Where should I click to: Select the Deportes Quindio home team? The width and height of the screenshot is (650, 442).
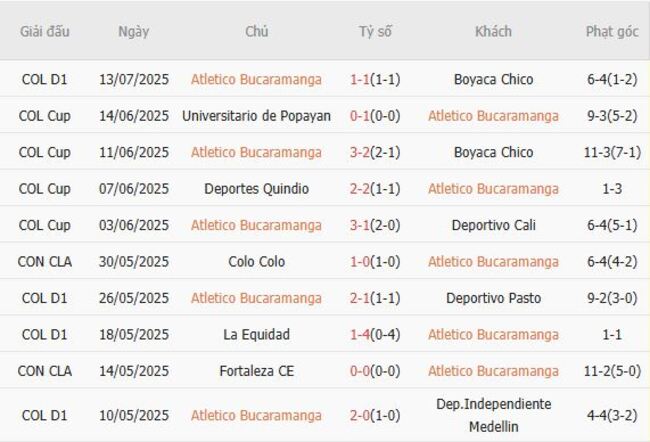[256, 189]
